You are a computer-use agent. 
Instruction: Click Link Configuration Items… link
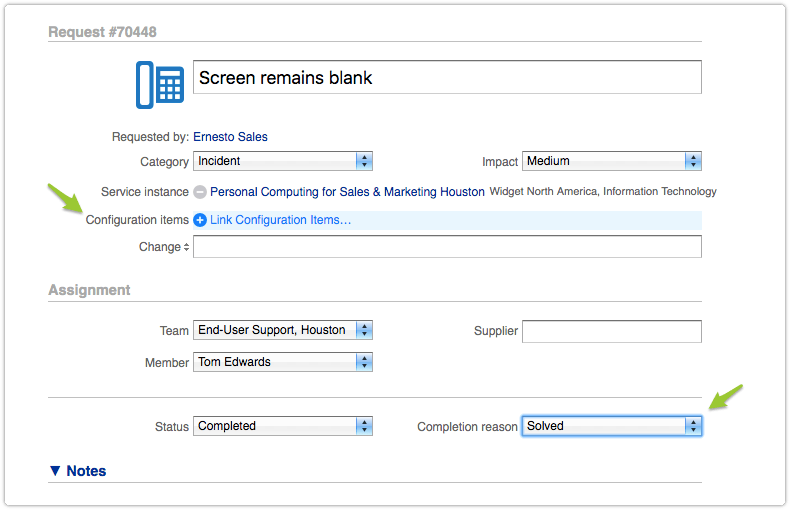(281, 220)
